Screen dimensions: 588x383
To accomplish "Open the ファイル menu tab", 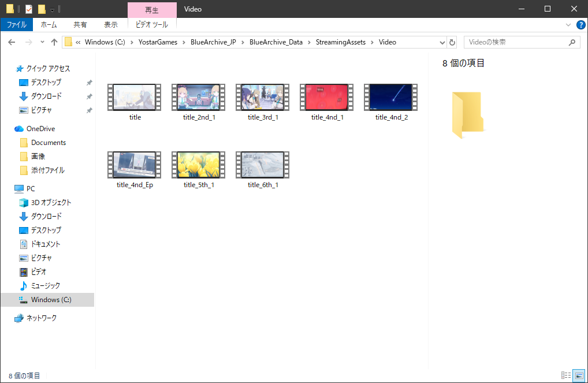I will click(17, 25).
